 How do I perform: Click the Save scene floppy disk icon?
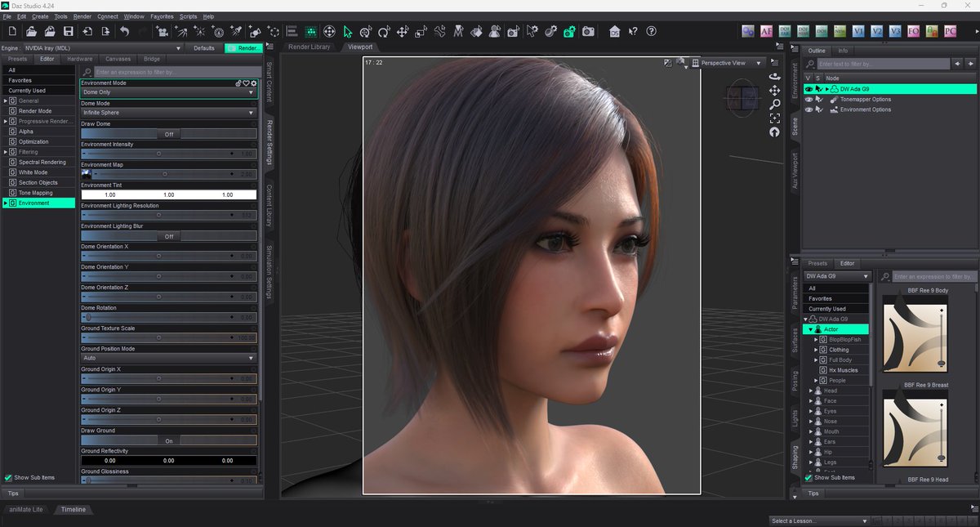[68, 31]
